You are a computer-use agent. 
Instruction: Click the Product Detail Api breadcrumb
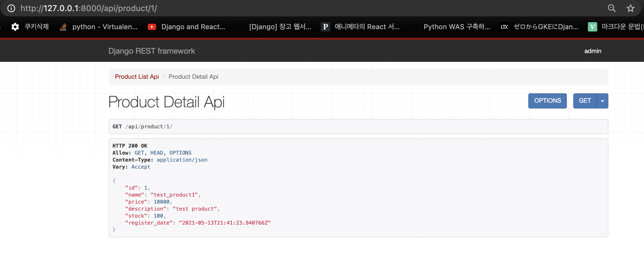tap(193, 77)
